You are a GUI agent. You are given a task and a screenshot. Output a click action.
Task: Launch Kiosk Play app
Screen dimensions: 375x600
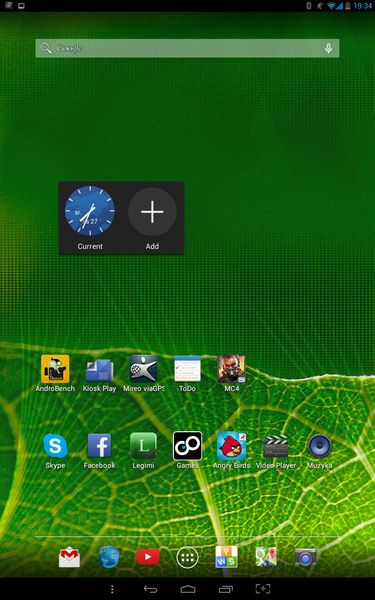pos(99,370)
